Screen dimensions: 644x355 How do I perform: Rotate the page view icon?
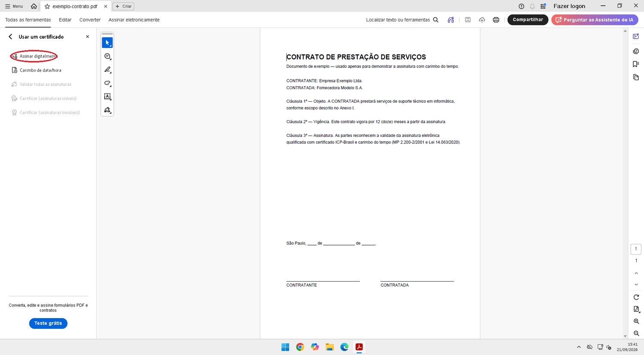coord(636,297)
